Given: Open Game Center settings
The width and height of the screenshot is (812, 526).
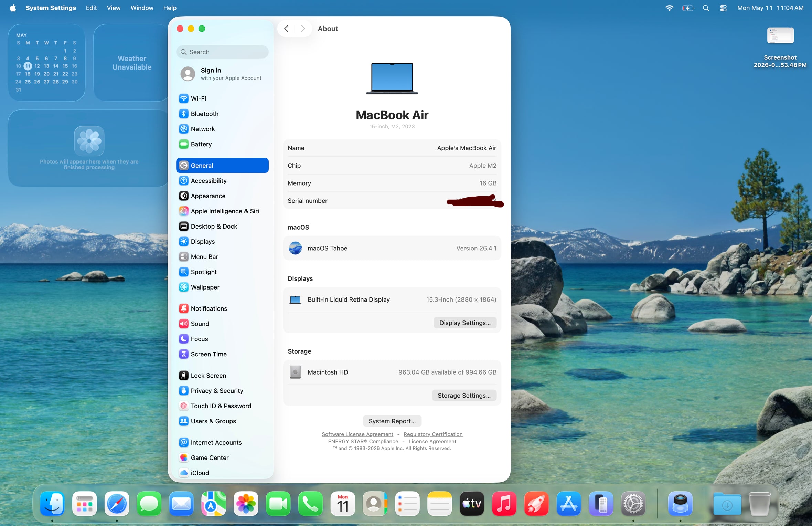Looking at the screenshot, I should coord(222,457).
